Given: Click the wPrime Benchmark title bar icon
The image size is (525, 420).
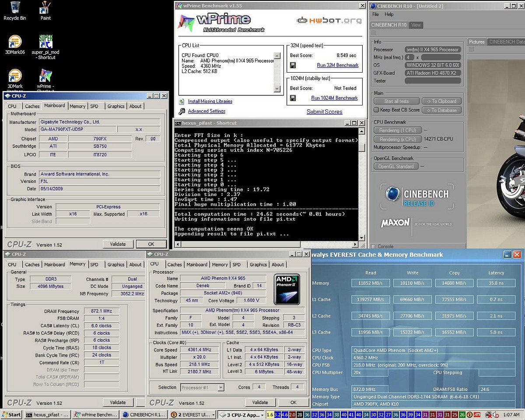Looking at the screenshot, I should (x=178, y=6).
